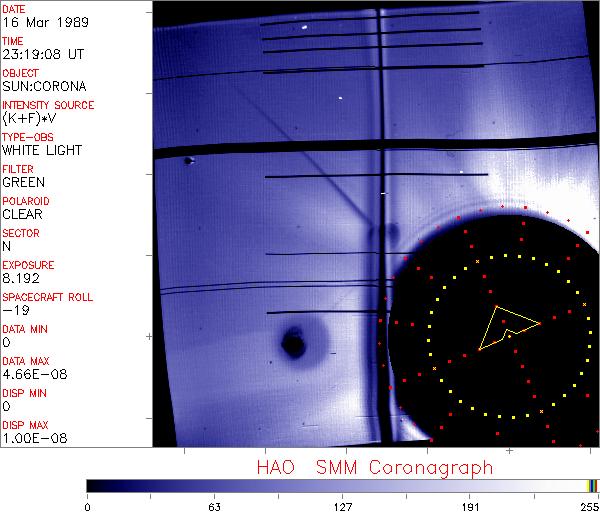
Task: Click the CLEAR polaroid value
Action: (23, 214)
